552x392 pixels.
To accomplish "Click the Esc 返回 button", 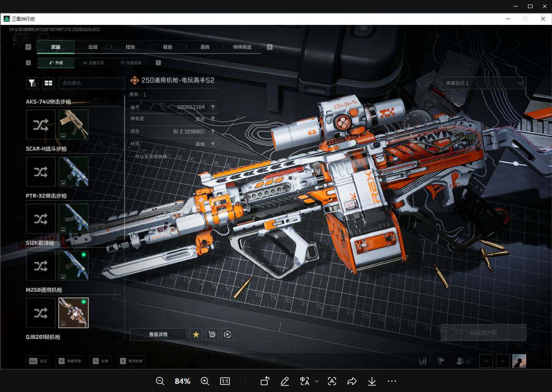I will click(39, 361).
